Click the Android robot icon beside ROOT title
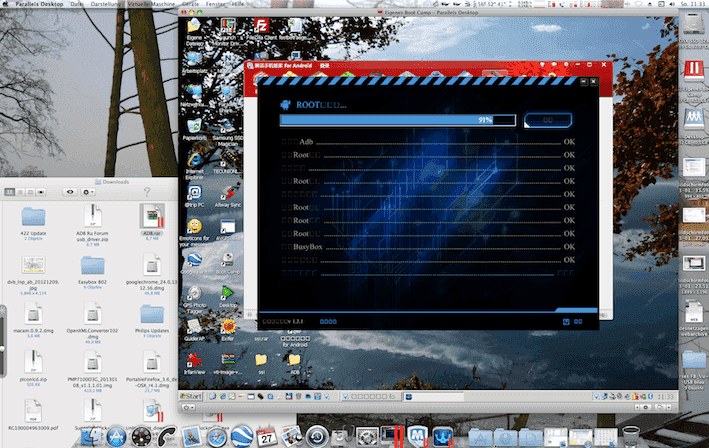Image resolution: width=709 pixels, height=448 pixels. click(285, 105)
